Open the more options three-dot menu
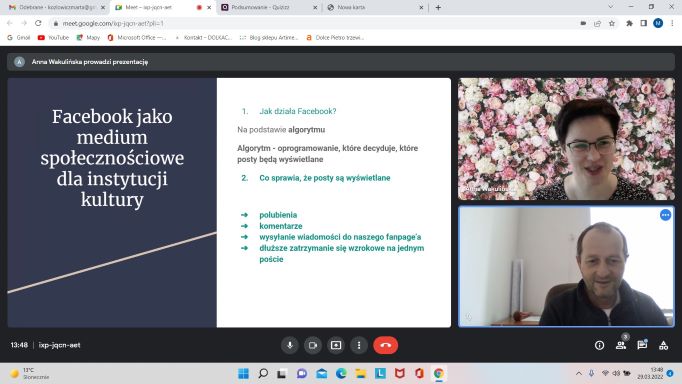Viewport: 682px width, 384px height. [x=359, y=345]
